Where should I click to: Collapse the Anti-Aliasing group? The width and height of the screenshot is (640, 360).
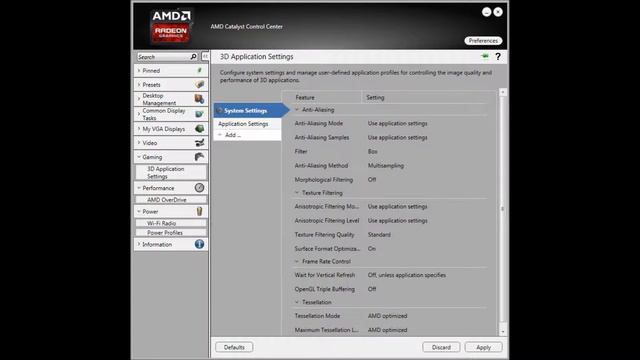297,110
